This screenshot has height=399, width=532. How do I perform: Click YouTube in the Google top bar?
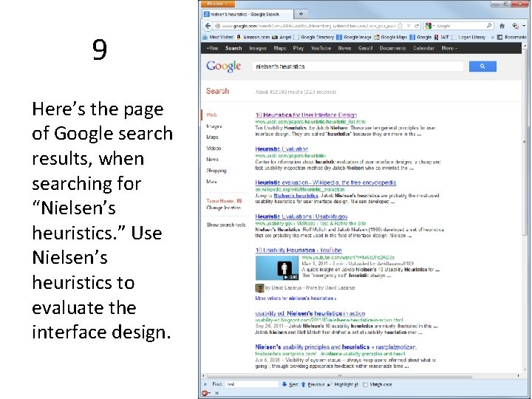point(321,48)
